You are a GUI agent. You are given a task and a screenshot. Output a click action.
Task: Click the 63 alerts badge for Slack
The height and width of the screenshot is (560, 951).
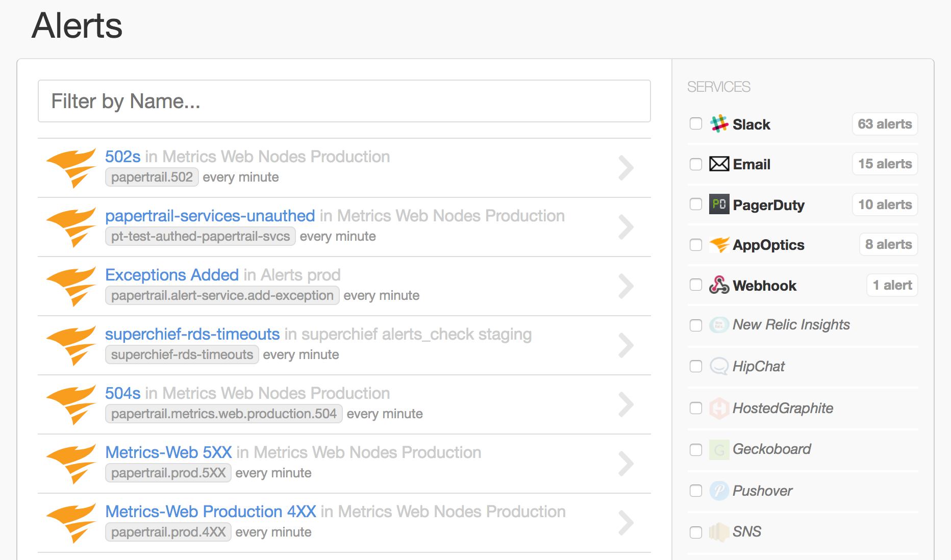coord(885,124)
